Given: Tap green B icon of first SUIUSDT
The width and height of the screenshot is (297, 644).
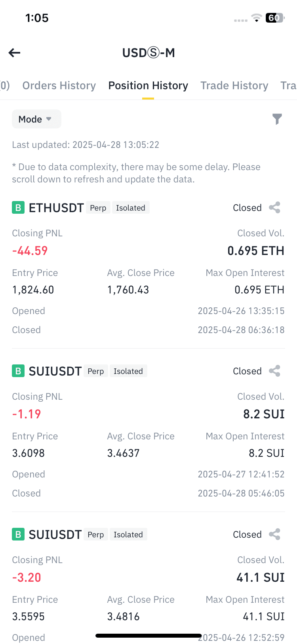Looking at the screenshot, I should (x=18, y=371).
